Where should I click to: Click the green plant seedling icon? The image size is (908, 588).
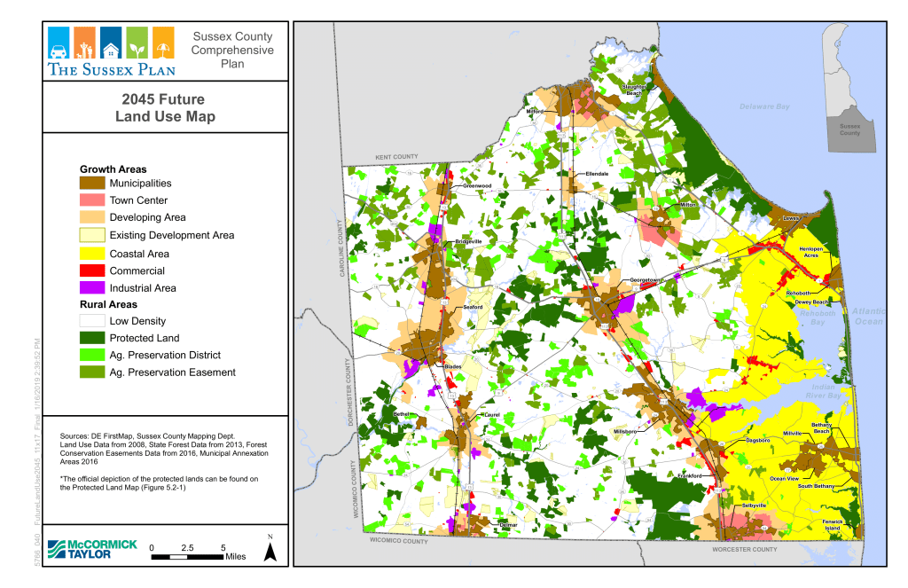point(137,42)
